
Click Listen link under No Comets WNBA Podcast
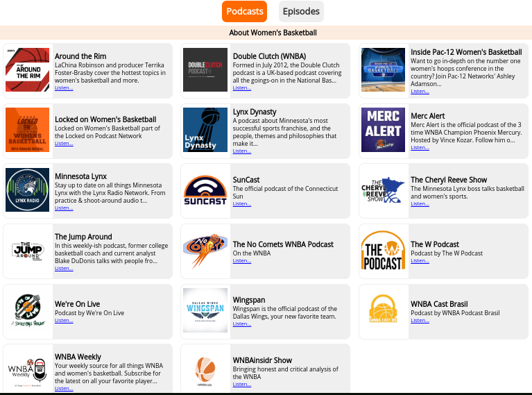[242, 261]
